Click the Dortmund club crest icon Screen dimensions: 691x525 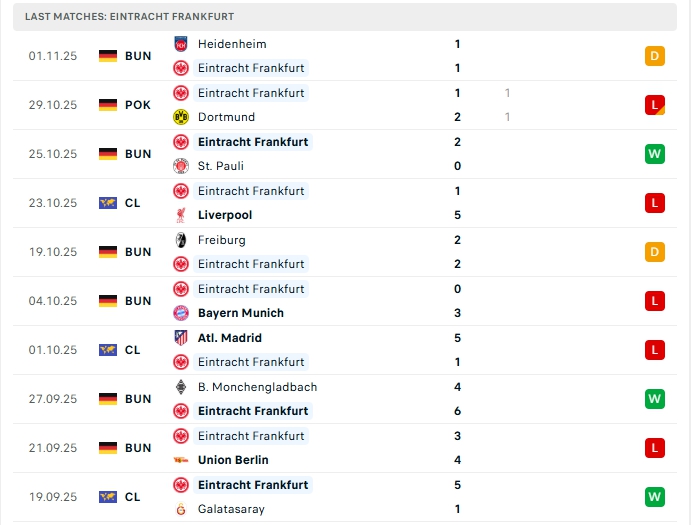[x=181, y=117]
